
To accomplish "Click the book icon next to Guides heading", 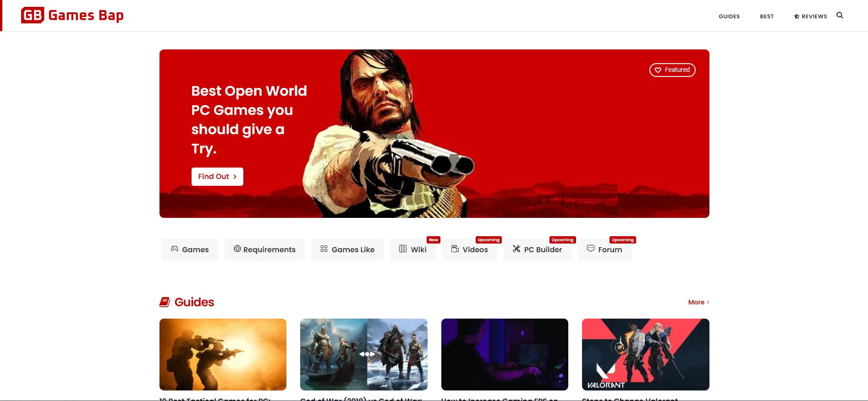I will 165,302.
